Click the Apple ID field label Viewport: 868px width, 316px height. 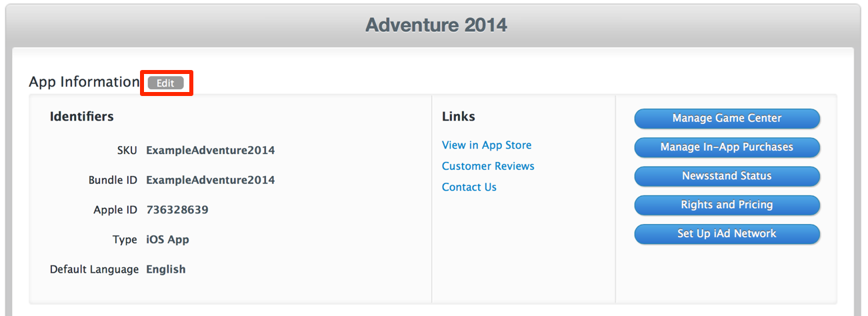click(x=116, y=210)
